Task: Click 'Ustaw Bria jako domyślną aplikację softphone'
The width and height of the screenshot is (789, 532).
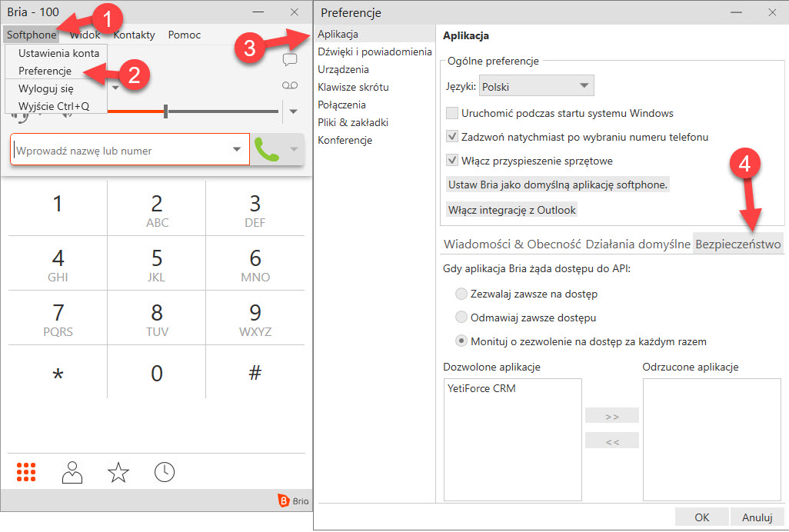Action: pos(558,185)
